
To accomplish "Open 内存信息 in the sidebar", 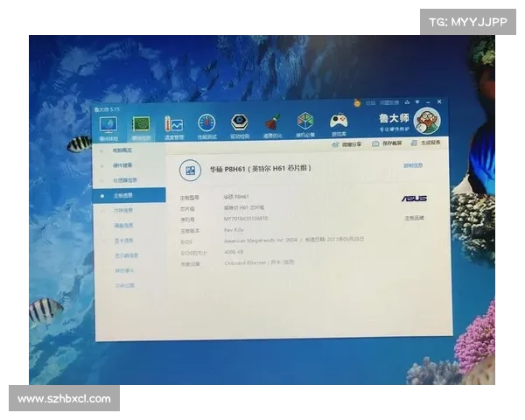I will (123, 210).
